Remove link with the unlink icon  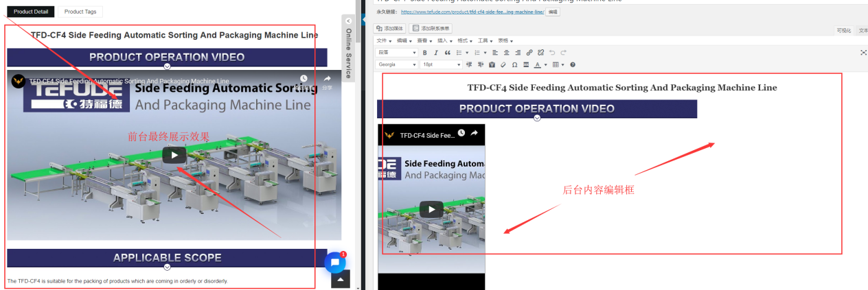click(x=540, y=53)
